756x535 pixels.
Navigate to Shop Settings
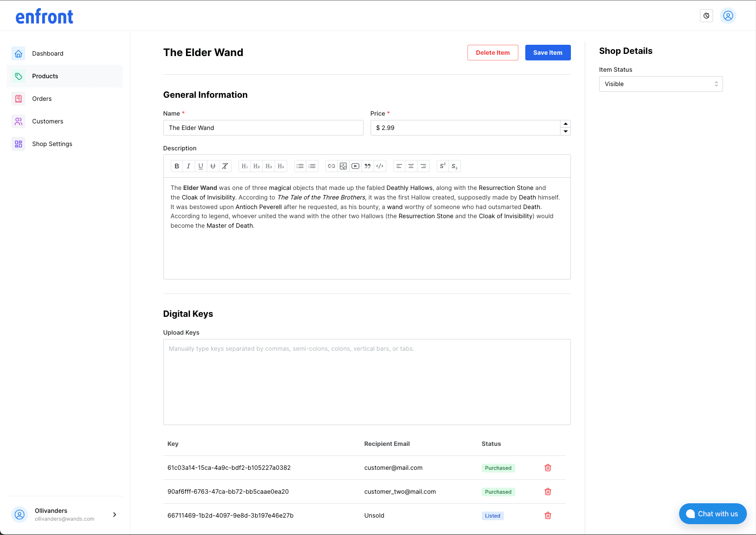(52, 144)
